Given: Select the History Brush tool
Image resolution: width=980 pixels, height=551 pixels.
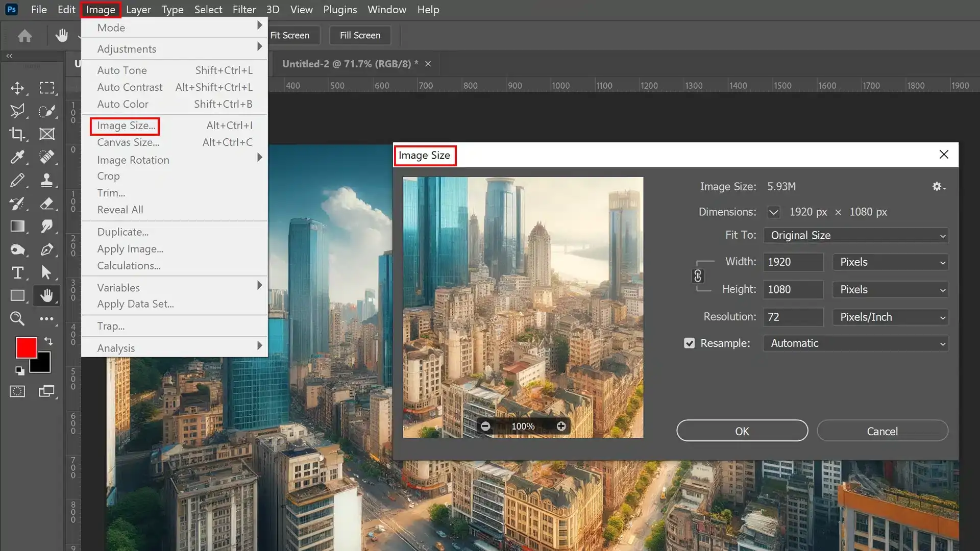Looking at the screenshot, I should (x=17, y=204).
